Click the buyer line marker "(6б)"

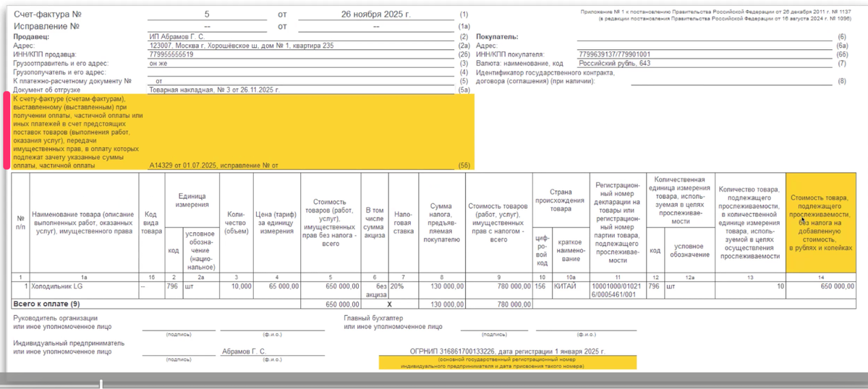841,54
